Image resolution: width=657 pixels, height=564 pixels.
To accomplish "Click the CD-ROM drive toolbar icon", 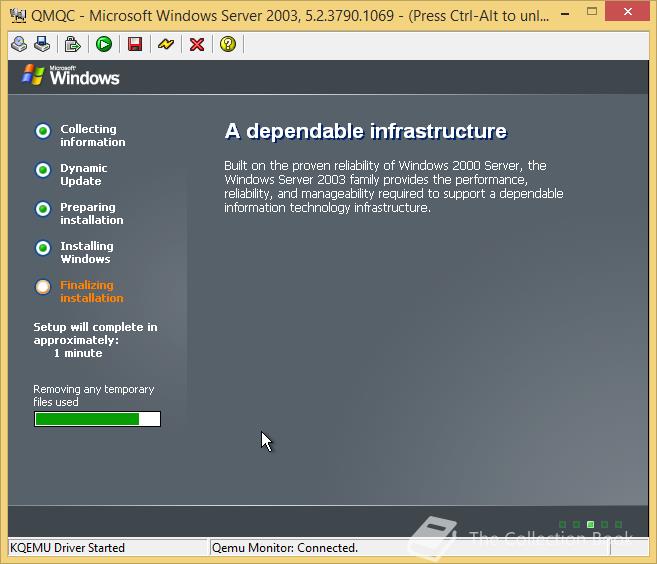I will 19,44.
